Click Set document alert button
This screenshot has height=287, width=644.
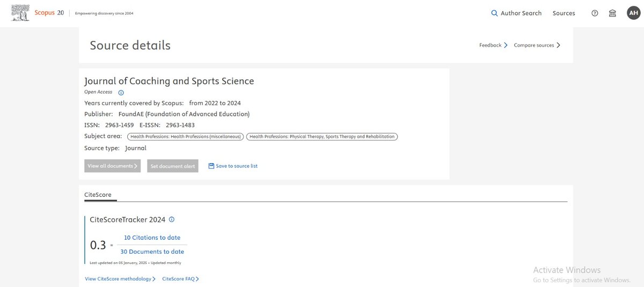pos(173,166)
